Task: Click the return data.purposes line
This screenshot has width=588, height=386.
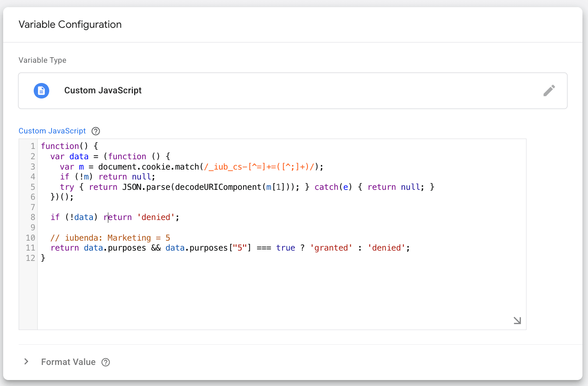Action: (230, 248)
